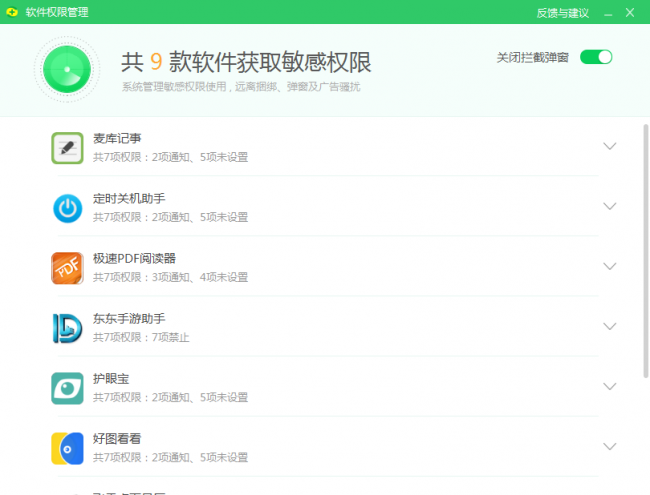Expand the 东东手游助手 permissions chevron

pos(610,326)
